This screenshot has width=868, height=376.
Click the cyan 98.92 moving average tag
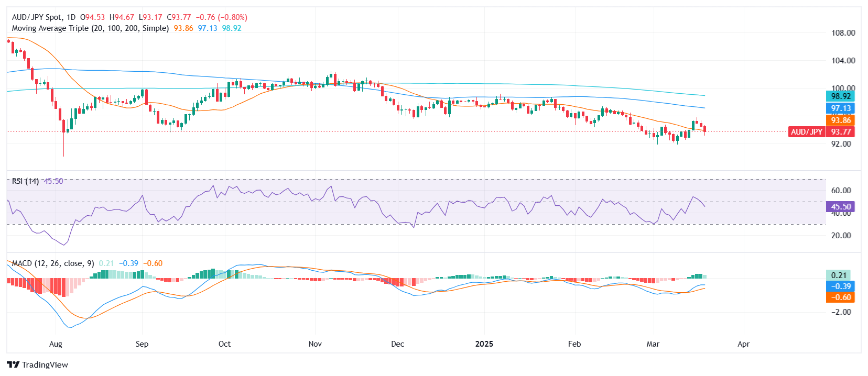point(841,96)
